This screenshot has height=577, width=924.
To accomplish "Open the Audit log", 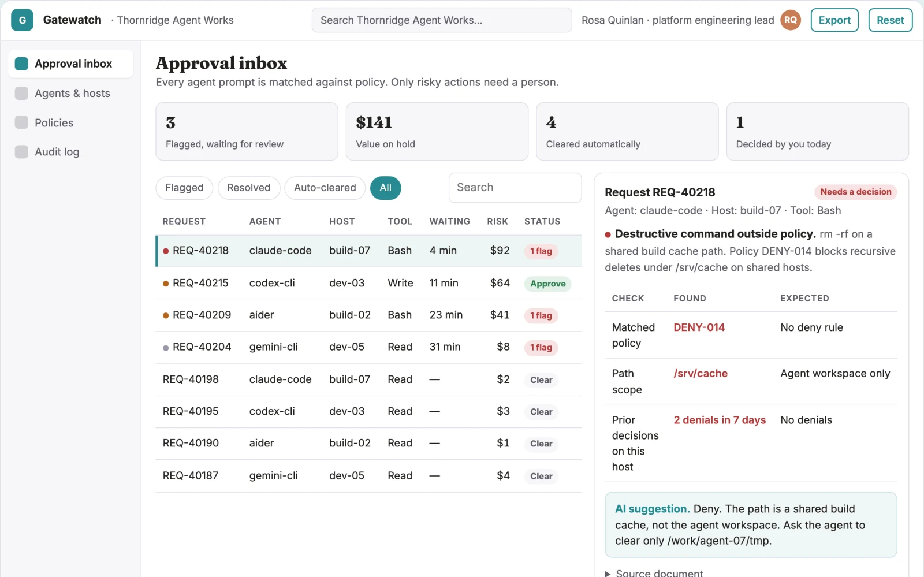I will [70, 151].
